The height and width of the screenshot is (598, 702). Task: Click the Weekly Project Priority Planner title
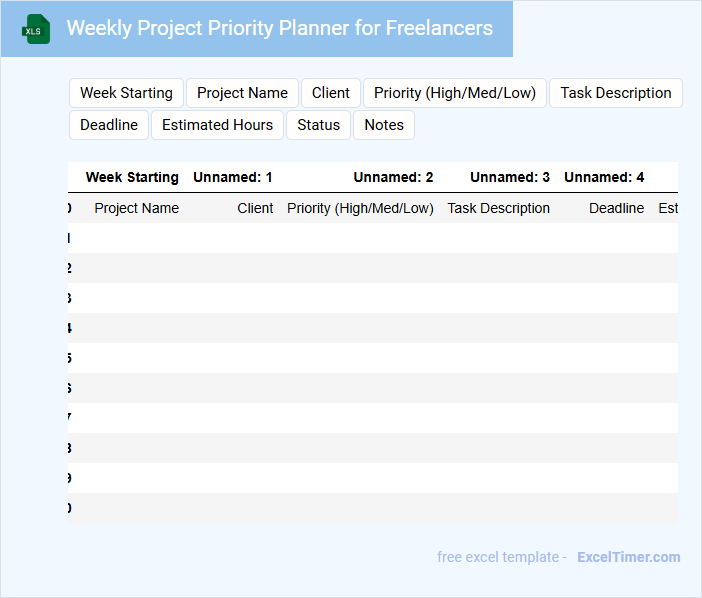(279, 28)
